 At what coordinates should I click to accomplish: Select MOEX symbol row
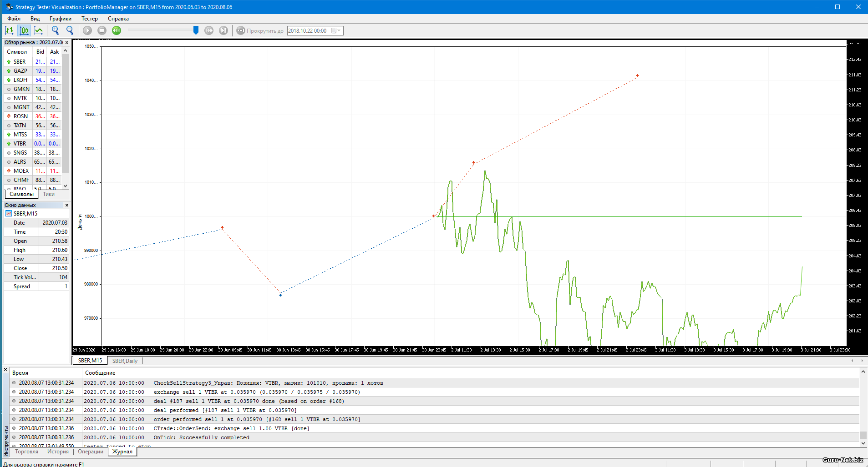[x=32, y=171]
